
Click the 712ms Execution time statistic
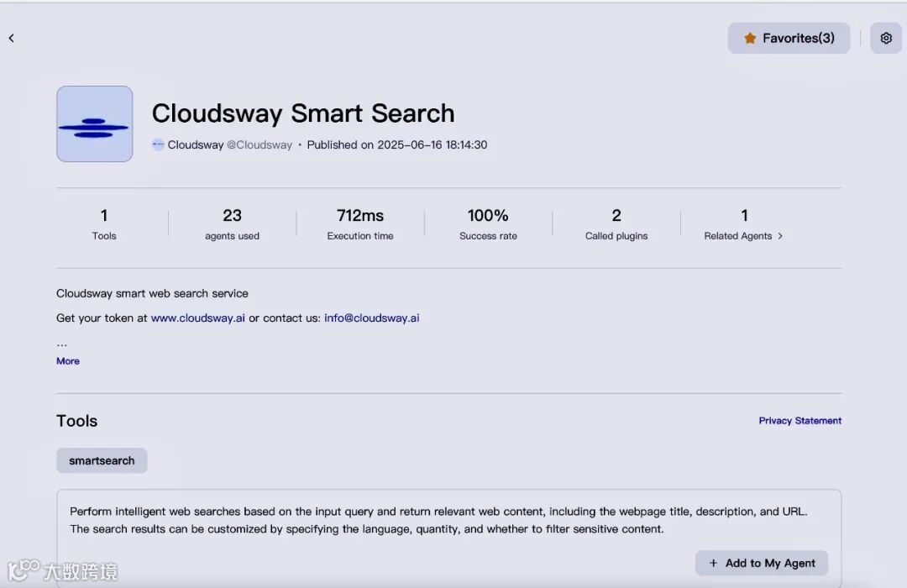click(x=360, y=224)
